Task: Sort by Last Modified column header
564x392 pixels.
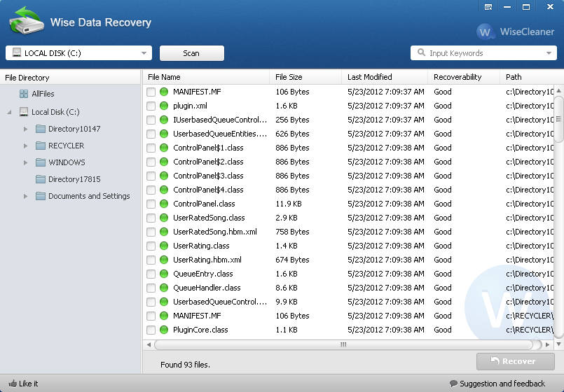Action: coord(369,77)
